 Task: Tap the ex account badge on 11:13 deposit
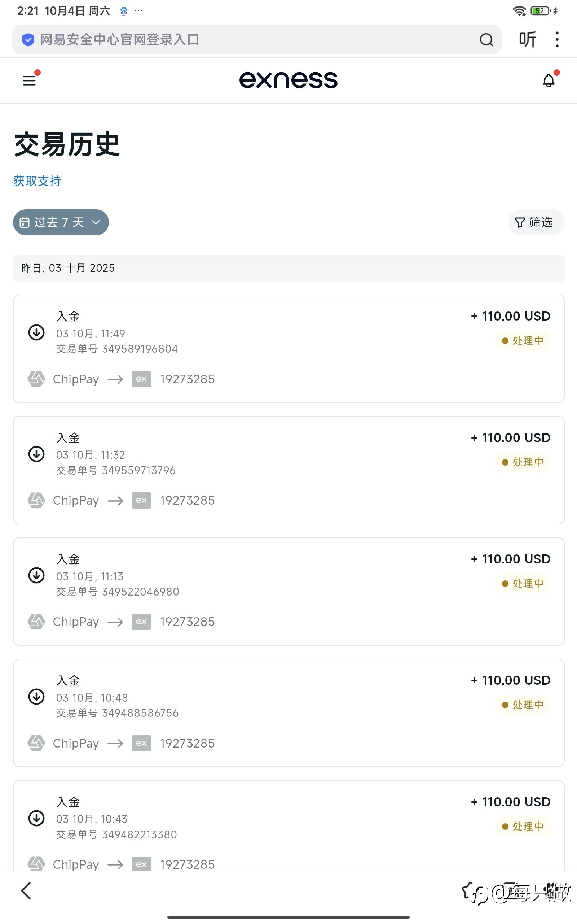141,622
